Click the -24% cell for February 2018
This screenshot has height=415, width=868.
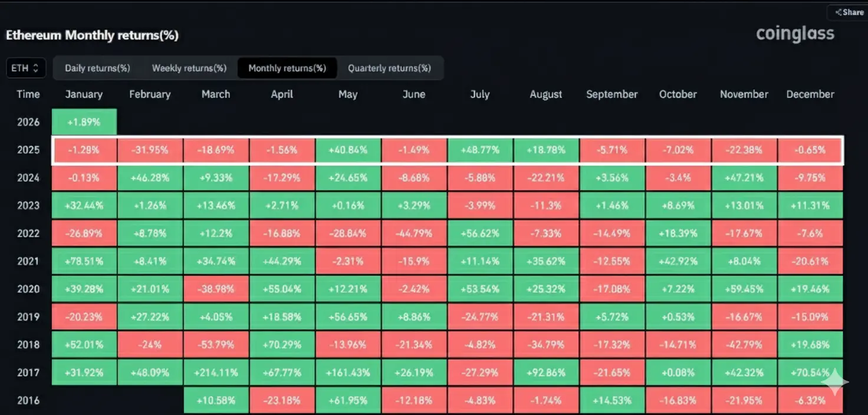150,344
